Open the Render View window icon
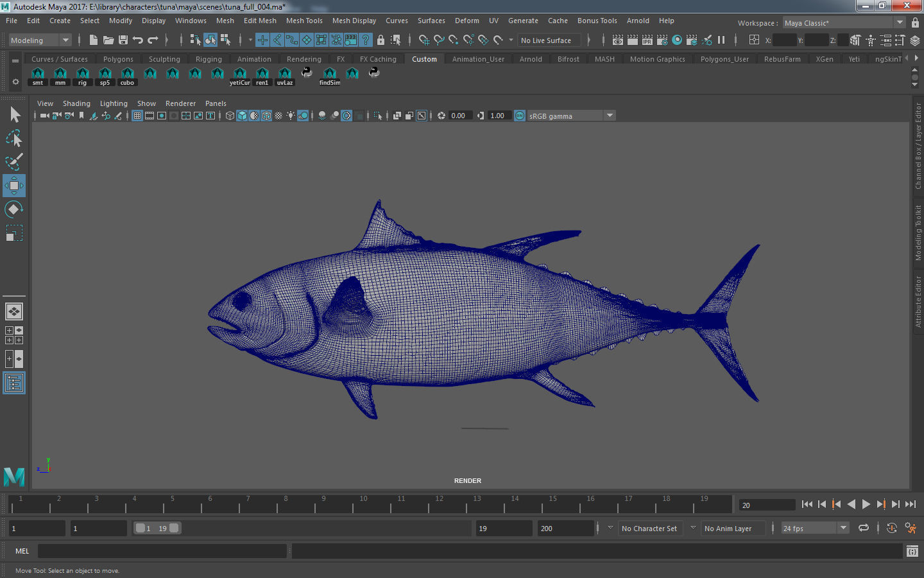 coord(617,40)
